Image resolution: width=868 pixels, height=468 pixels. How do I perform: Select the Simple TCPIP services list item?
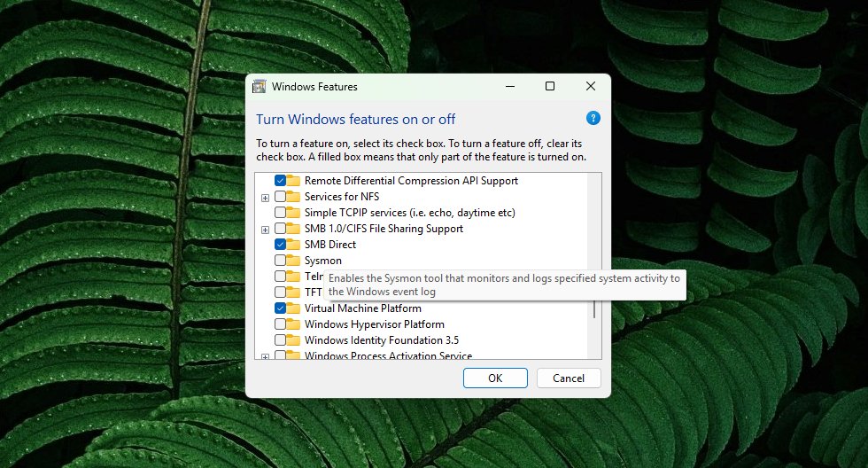(x=409, y=213)
